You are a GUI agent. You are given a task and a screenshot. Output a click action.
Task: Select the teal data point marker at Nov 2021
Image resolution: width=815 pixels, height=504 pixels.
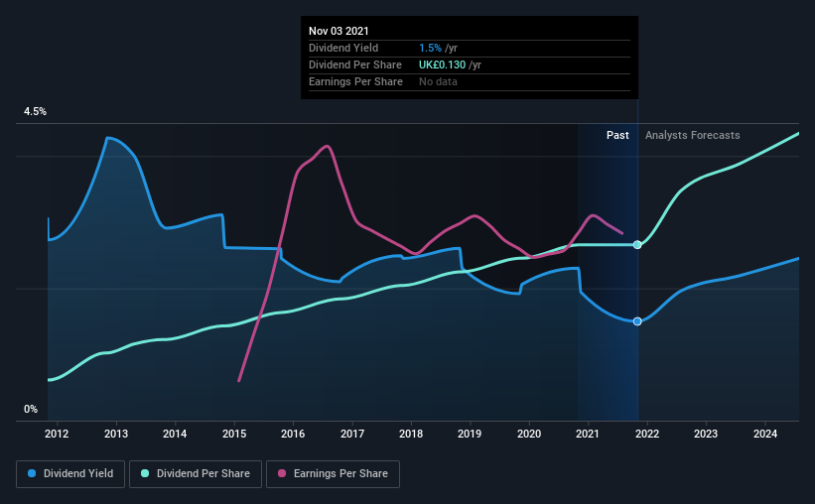point(637,245)
